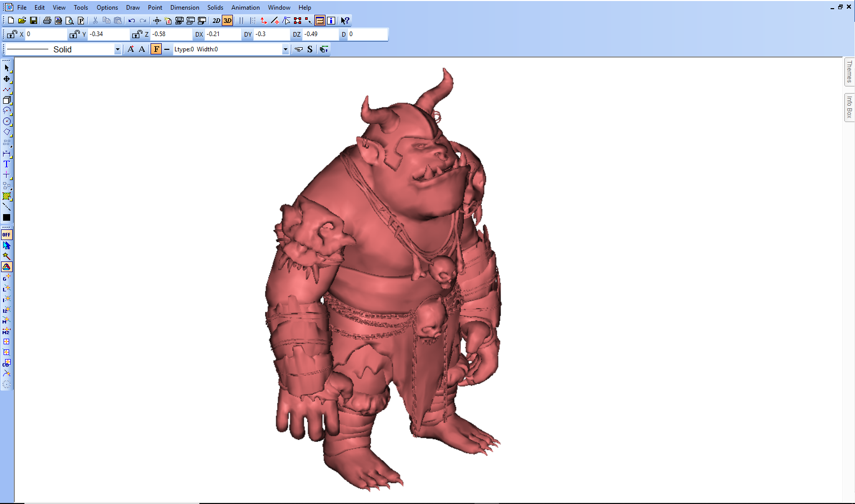This screenshot has width=855, height=504.
Task: Select the circle drawing tool
Action: click(7, 122)
